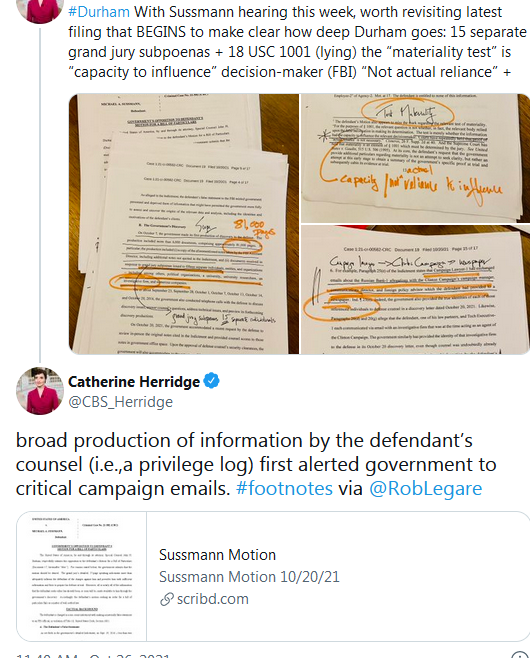
Task: Click the info icon at bottom right
Action: (x=520, y=655)
